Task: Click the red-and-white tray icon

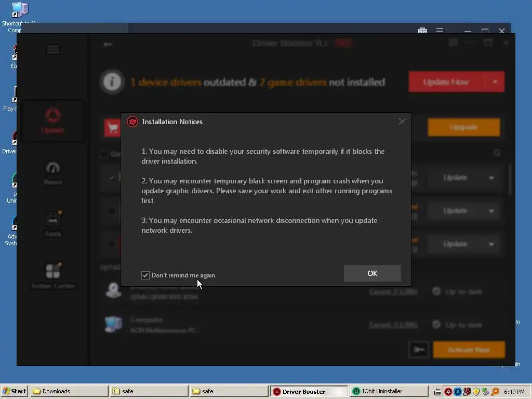Action: (x=467, y=392)
